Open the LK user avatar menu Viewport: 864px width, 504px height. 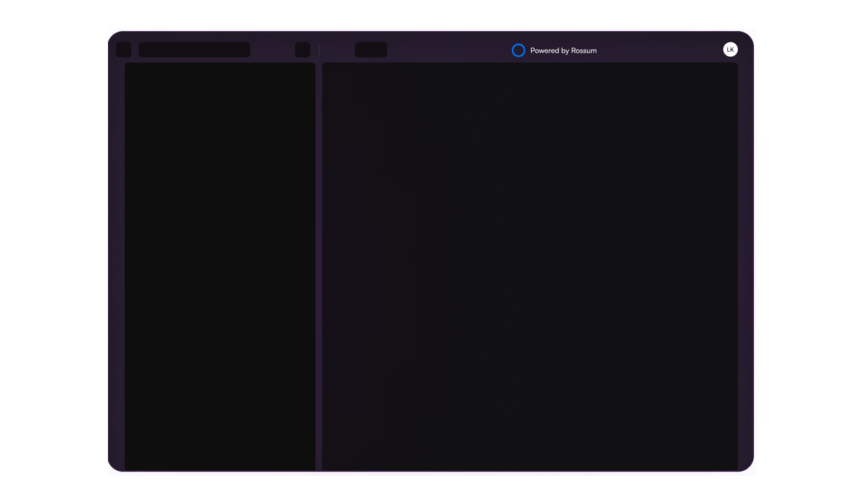pyautogui.click(x=730, y=50)
